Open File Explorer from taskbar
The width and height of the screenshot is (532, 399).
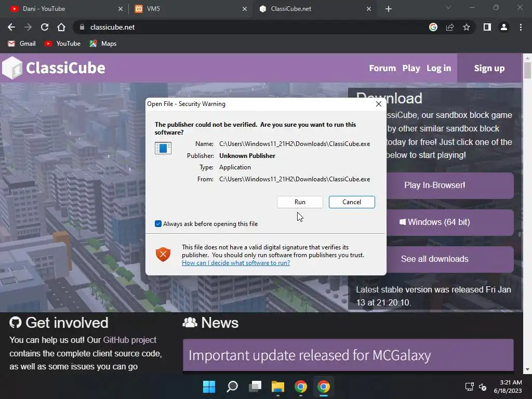click(x=278, y=387)
